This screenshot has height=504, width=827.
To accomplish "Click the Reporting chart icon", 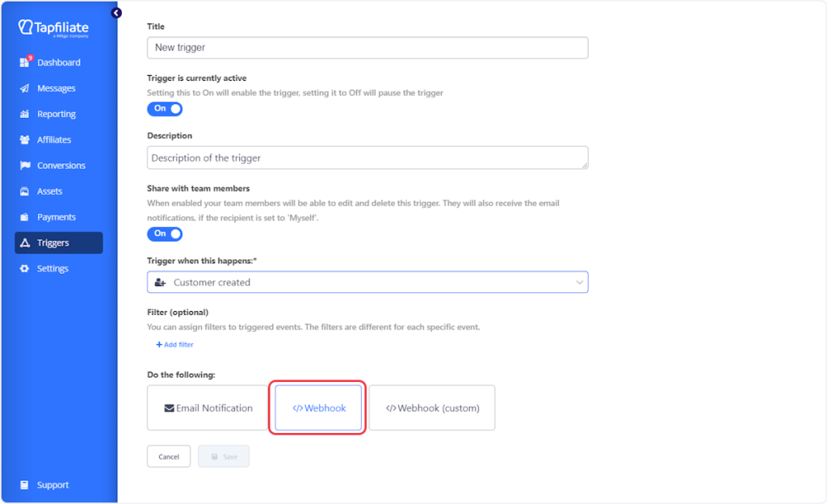I will pyautogui.click(x=24, y=114).
